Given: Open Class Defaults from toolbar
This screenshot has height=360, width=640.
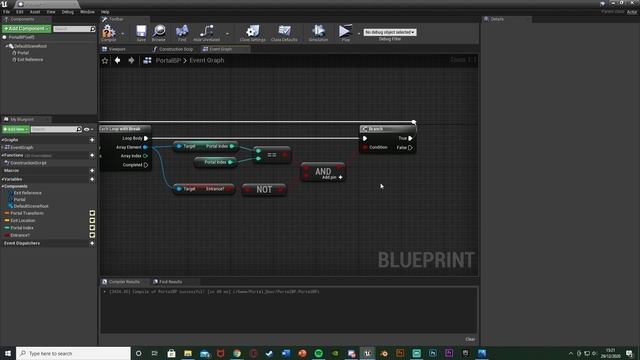Looking at the screenshot, I should (284, 33).
